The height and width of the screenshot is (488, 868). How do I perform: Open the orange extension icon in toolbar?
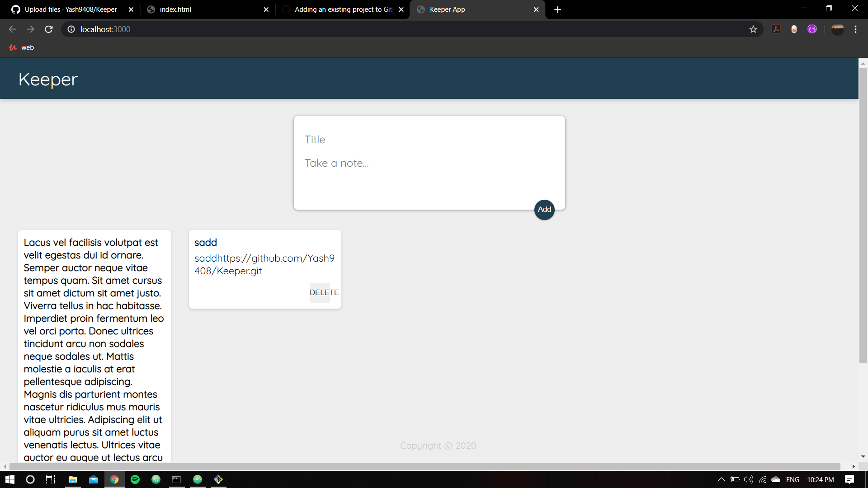794,29
